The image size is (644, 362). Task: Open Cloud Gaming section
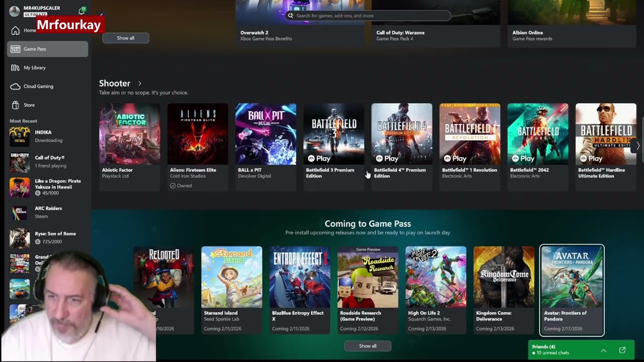(x=47, y=86)
